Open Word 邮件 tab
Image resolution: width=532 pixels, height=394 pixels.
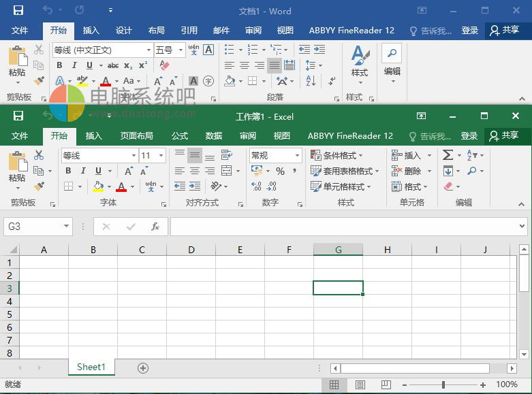click(221, 31)
